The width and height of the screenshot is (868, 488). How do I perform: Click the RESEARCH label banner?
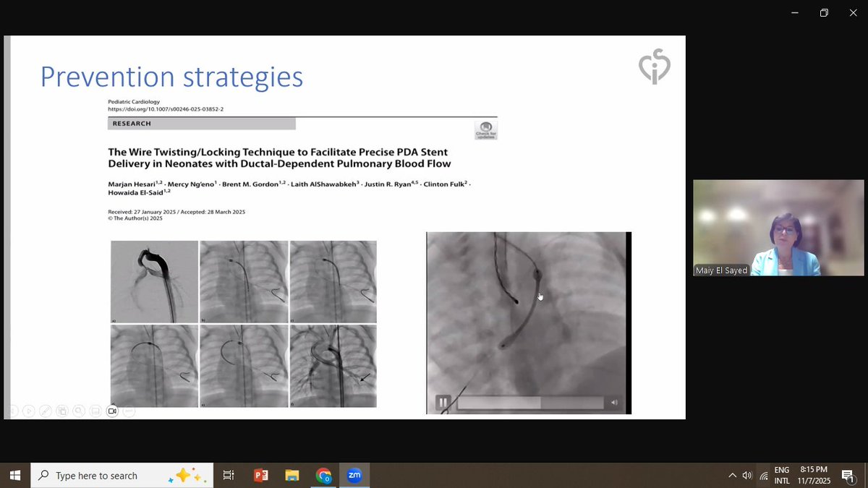click(x=202, y=124)
